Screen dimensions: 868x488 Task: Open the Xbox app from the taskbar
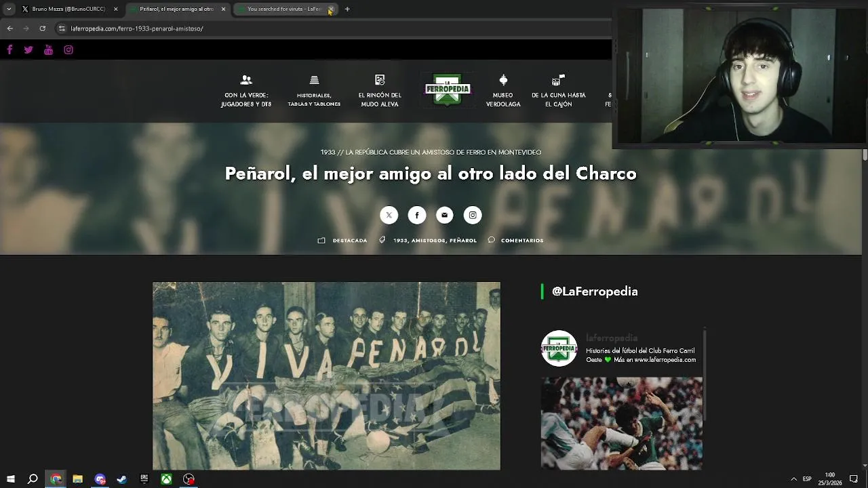coord(166,479)
